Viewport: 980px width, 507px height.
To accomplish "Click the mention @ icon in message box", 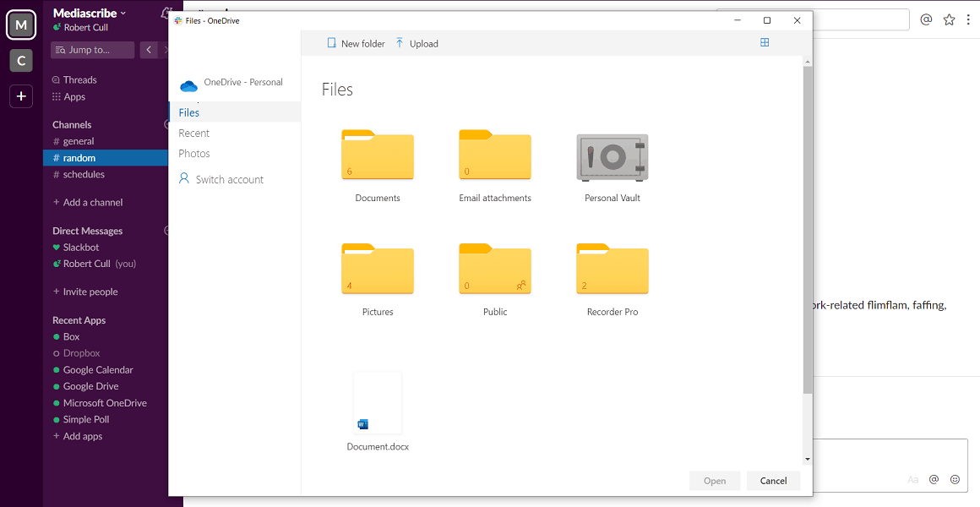I will tap(934, 479).
